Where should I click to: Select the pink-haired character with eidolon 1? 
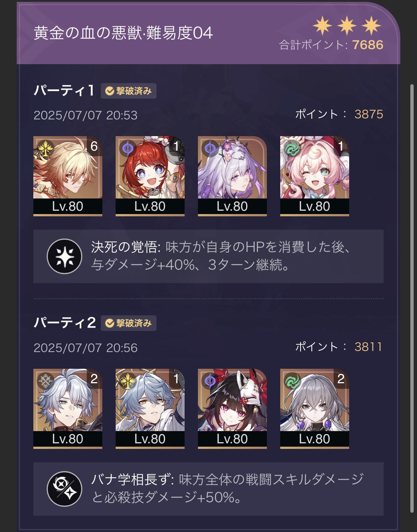[x=315, y=176]
